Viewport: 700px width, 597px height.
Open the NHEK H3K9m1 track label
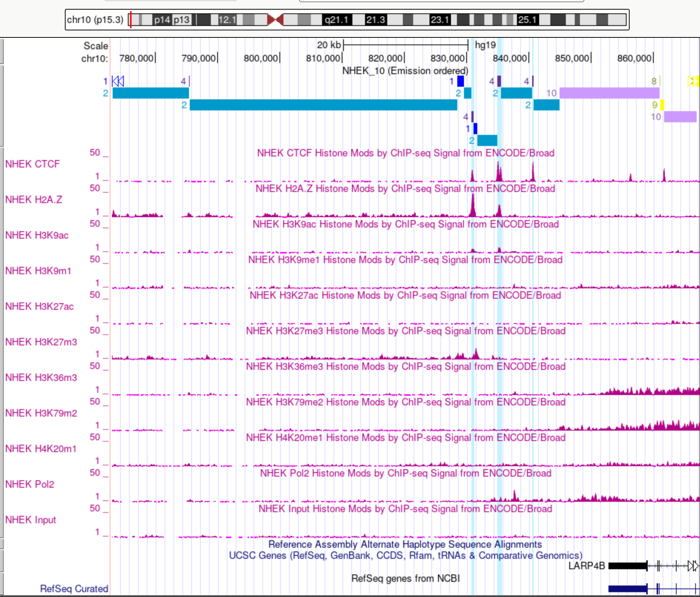tap(38, 271)
